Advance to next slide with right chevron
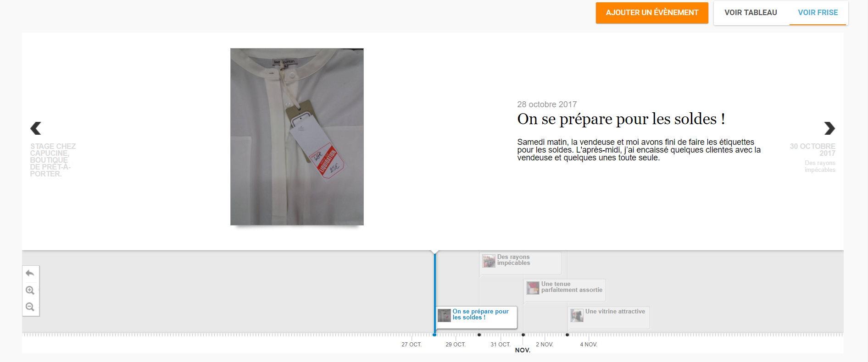868x362 pixels. 829,128
